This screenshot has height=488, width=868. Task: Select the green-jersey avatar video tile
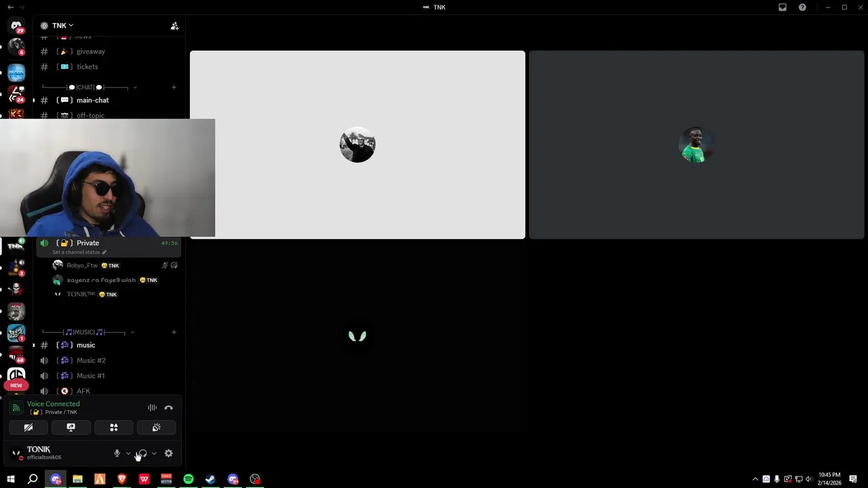[x=696, y=144]
